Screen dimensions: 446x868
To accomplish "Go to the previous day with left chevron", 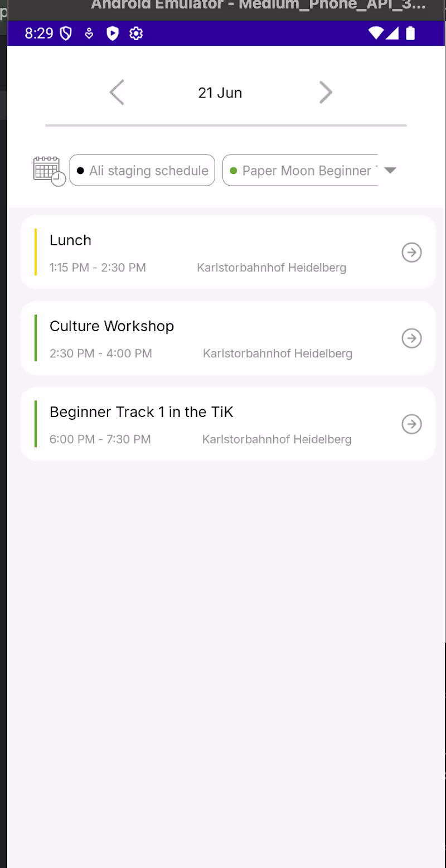I will pos(117,92).
